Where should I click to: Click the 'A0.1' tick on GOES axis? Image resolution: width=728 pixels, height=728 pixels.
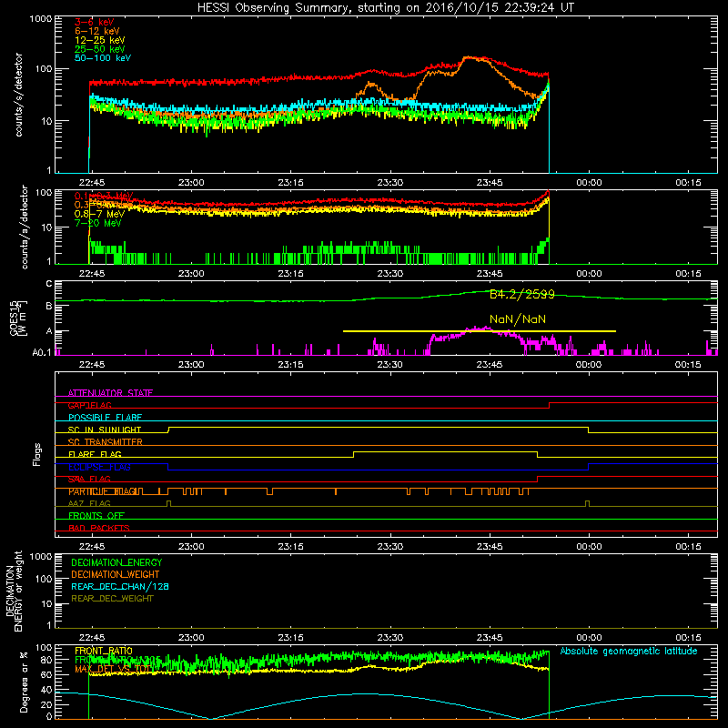[42, 352]
